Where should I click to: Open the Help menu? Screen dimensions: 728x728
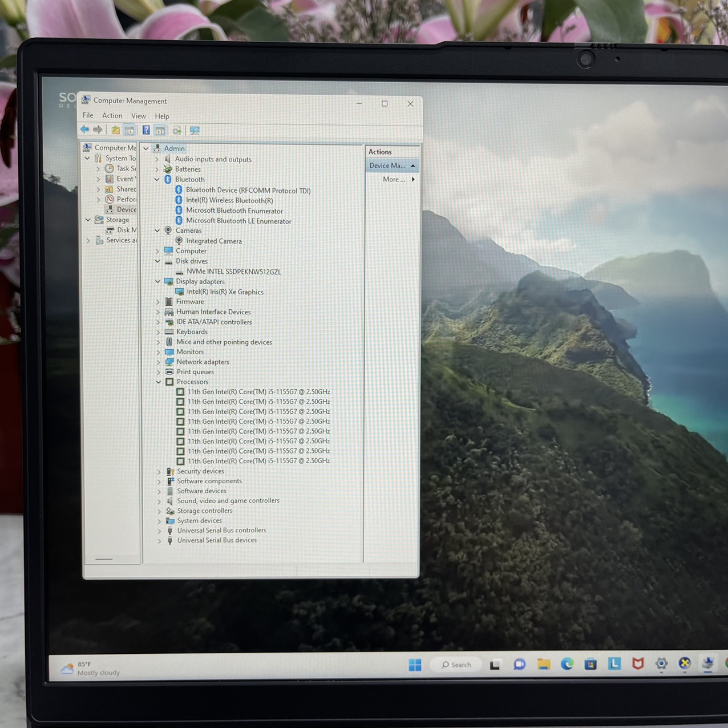162,116
